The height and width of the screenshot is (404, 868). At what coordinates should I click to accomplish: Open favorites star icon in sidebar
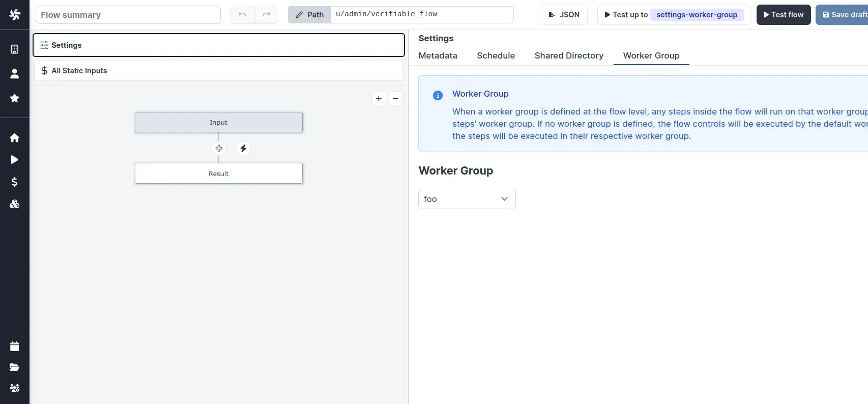pos(15,98)
